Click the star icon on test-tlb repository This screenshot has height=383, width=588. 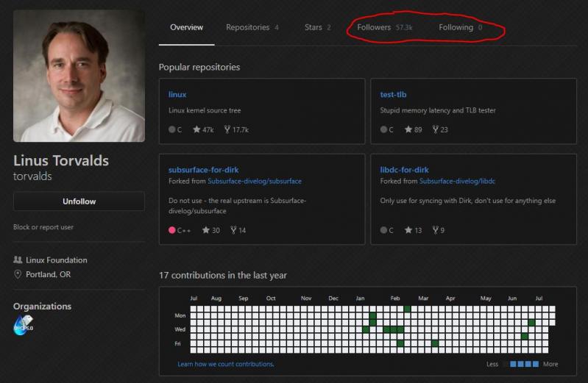[408, 129]
